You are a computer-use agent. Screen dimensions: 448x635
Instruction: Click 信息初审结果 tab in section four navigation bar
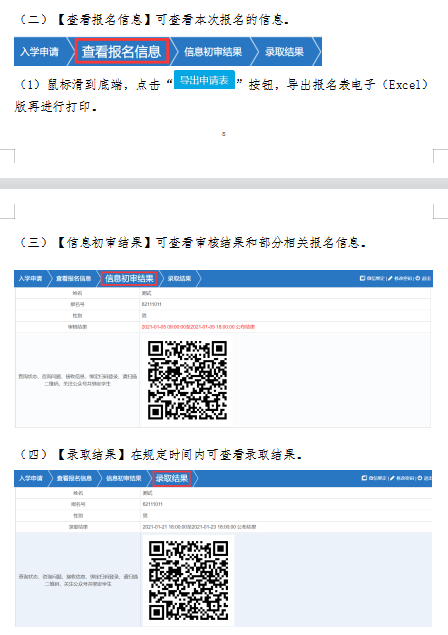pyautogui.click(x=124, y=478)
